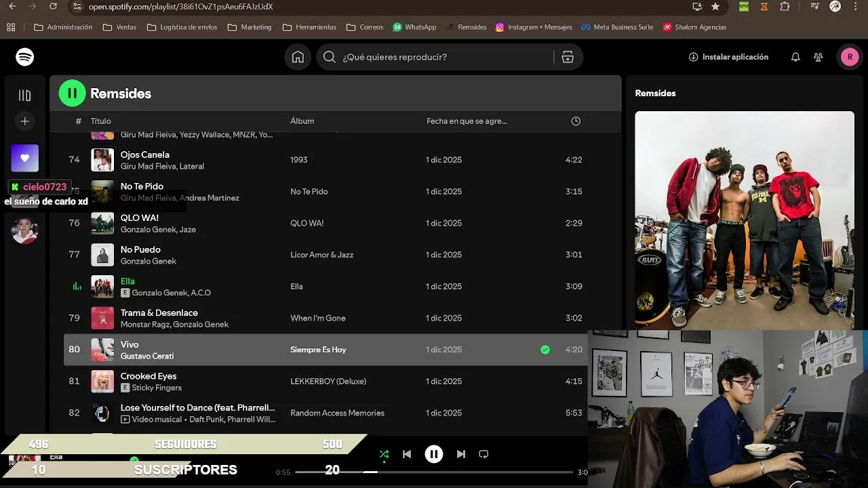Seek on the playback progress bar
Viewport: 868px width, 488px height.
(434, 472)
